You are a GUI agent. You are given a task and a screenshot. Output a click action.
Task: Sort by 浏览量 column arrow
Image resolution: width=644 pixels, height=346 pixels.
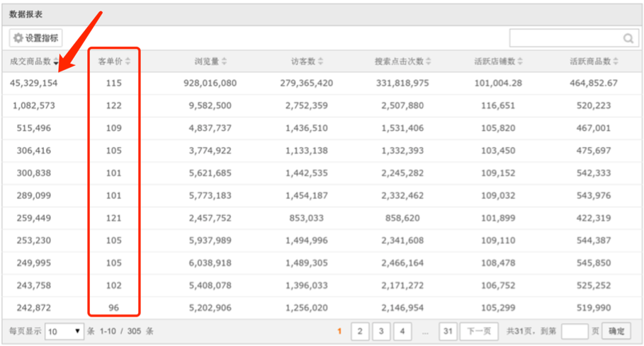(225, 61)
